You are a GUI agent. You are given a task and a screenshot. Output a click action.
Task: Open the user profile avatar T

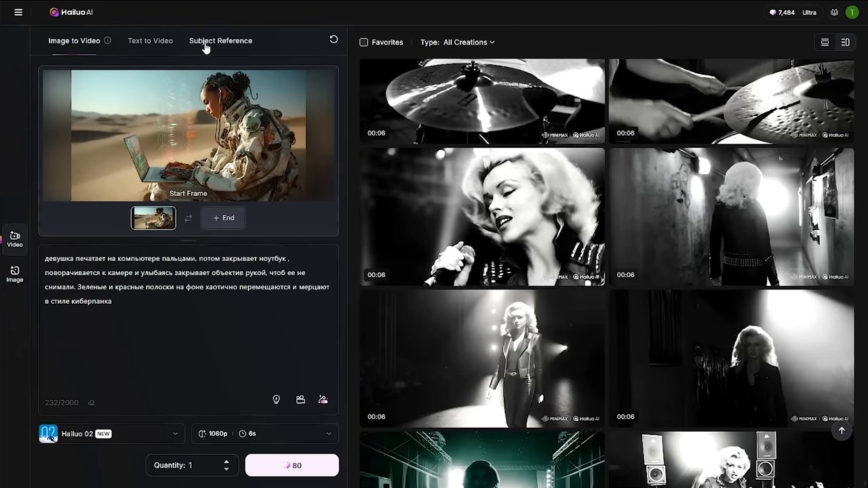click(852, 12)
